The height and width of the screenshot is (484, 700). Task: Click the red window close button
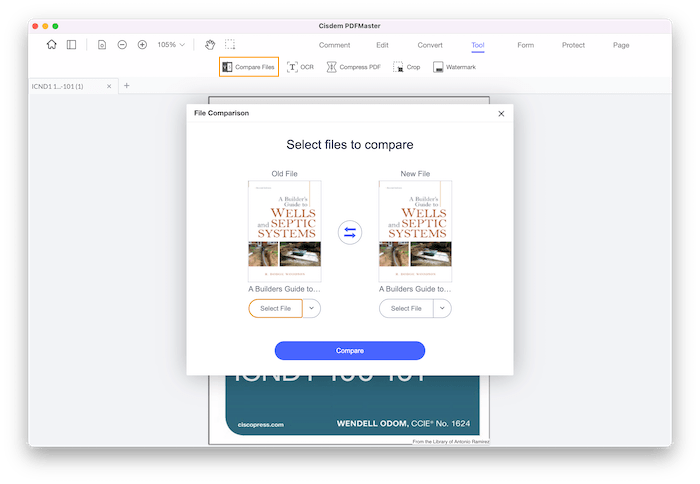coord(35,26)
